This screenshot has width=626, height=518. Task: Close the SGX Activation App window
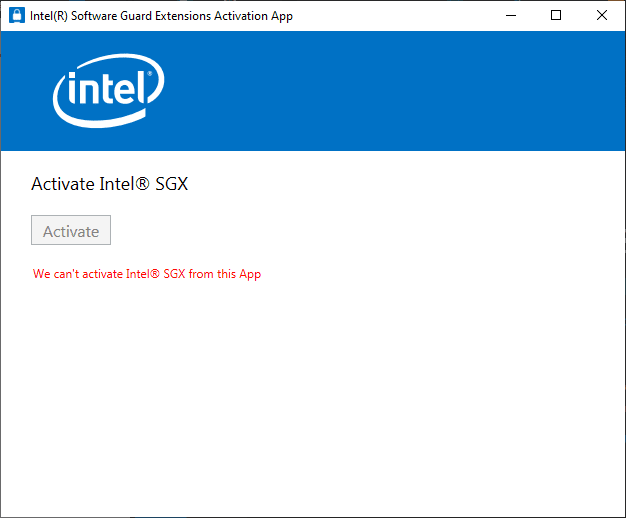(x=602, y=16)
